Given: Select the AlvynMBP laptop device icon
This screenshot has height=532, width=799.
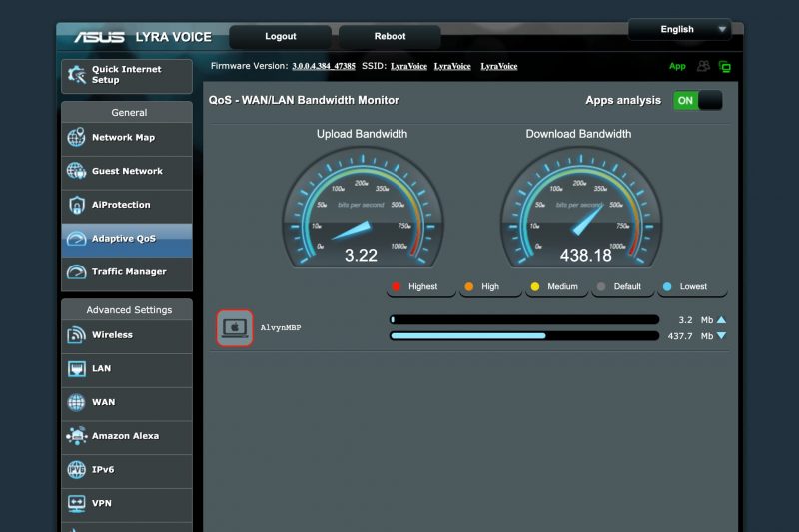Looking at the screenshot, I should coord(235,328).
